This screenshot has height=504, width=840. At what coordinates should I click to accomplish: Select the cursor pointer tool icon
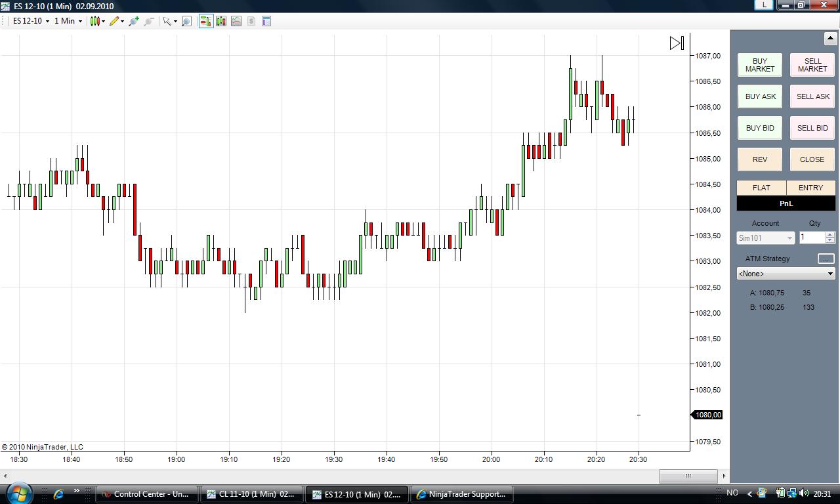point(167,21)
